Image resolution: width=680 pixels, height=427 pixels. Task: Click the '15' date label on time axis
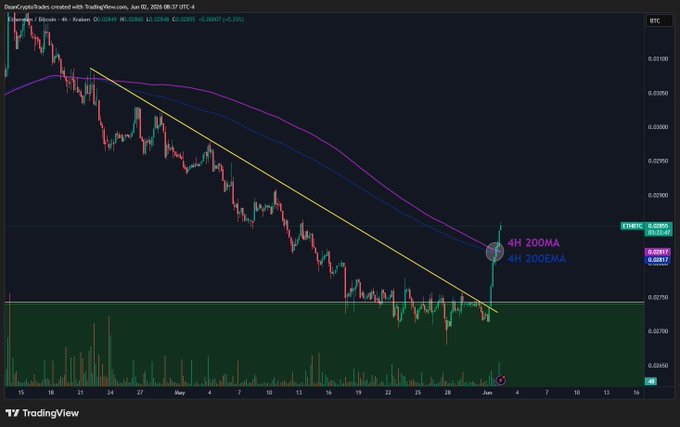point(21,393)
